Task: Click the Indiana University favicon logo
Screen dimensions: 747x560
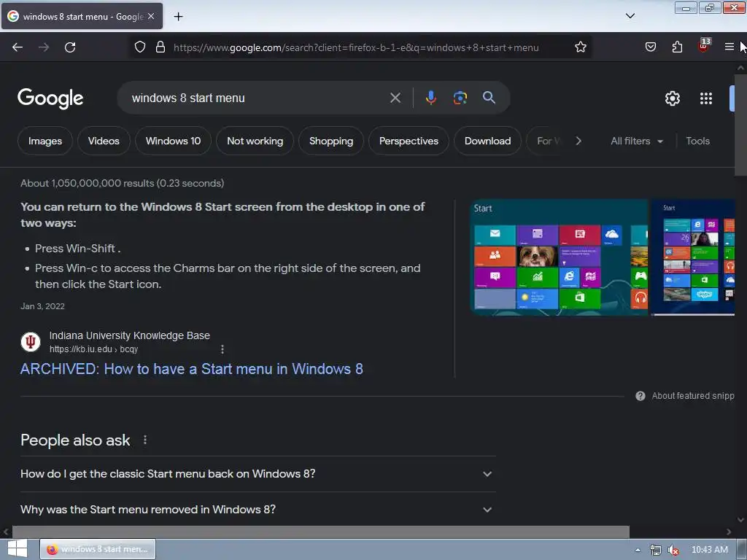Action: click(x=31, y=342)
